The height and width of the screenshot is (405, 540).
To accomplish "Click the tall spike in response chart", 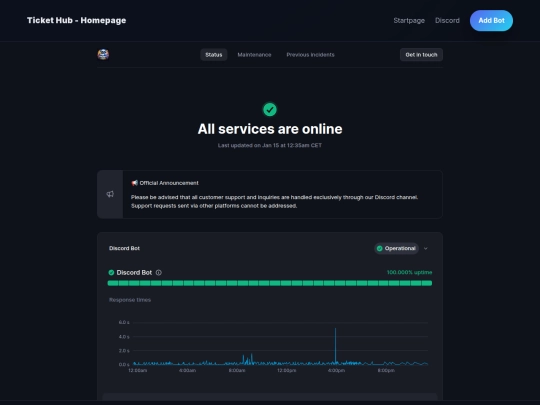I will pos(335,346).
